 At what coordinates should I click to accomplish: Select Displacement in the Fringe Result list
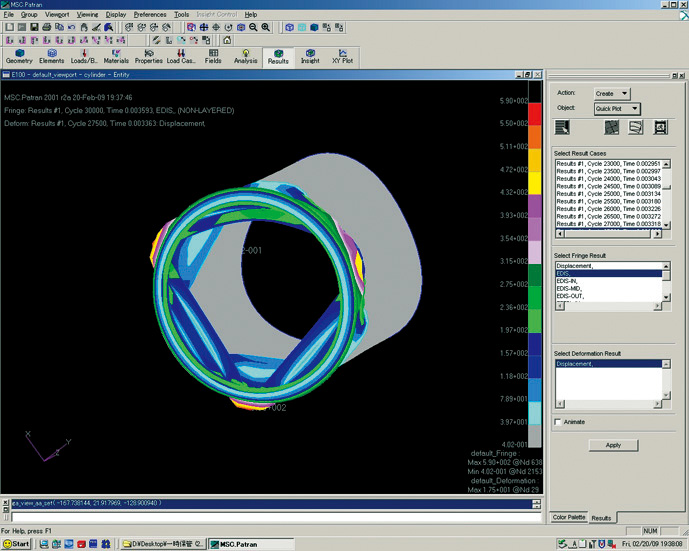(x=609, y=266)
